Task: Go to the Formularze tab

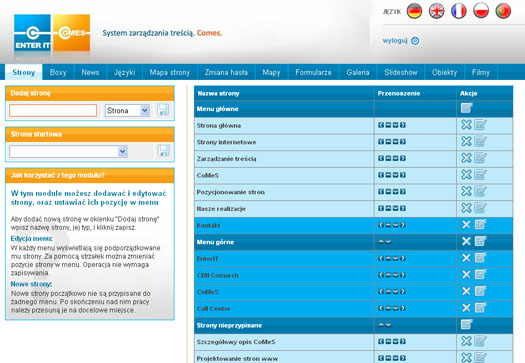Action: coord(313,72)
